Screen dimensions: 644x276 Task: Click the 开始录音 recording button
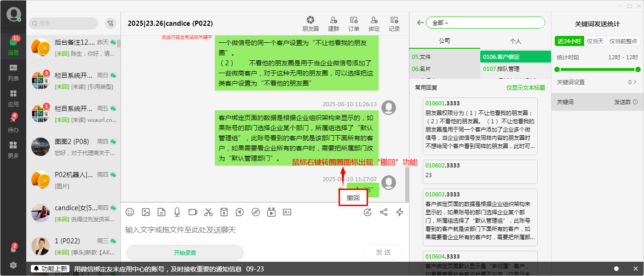185,252
